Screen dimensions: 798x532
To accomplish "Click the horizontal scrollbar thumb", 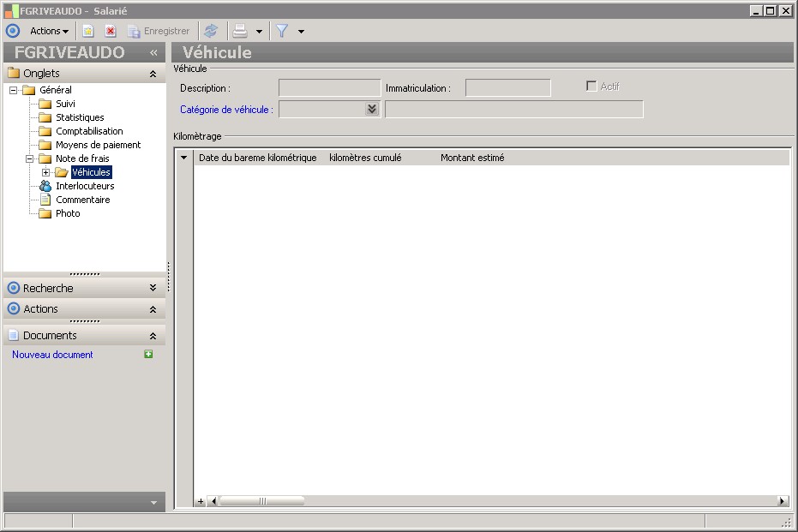I will 262,501.
